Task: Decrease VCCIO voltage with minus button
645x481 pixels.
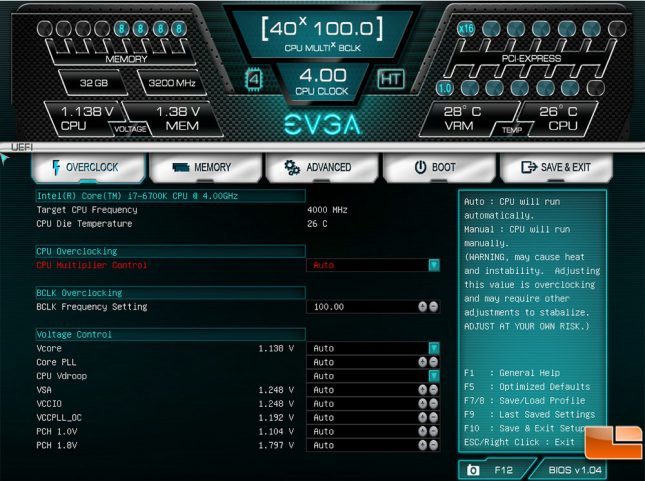Action: pyautogui.click(x=434, y=404)
